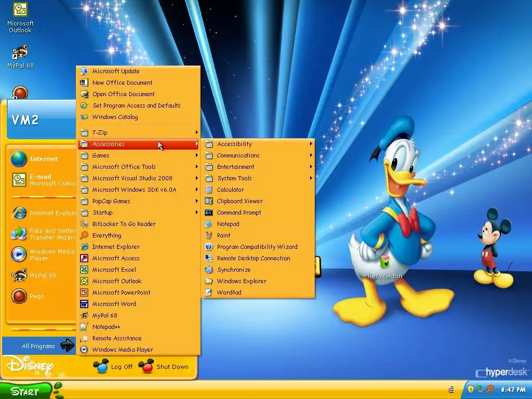Click the Synchronize icon
The width and height of the screenshot is (532, 399).
tap(209, 270)
